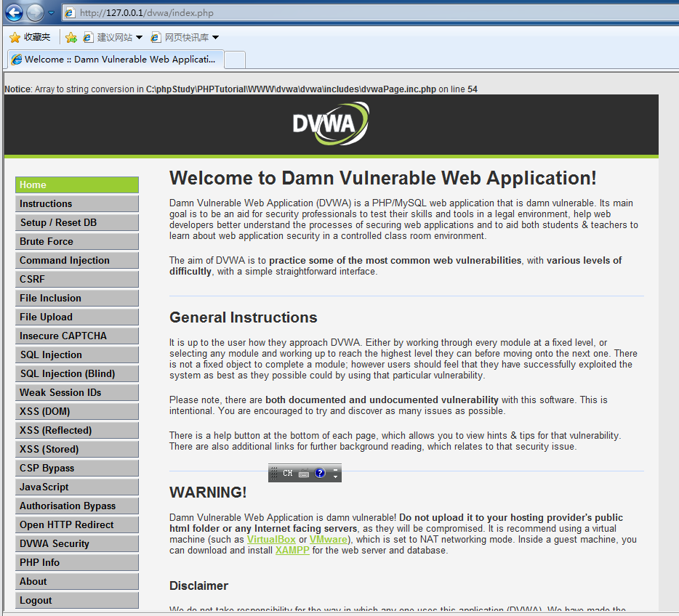The height and width of the screenshot is (616, 679).
Task: Open the 网页快讯库 web slice gallery dropdown
Action: pos(185,38)
